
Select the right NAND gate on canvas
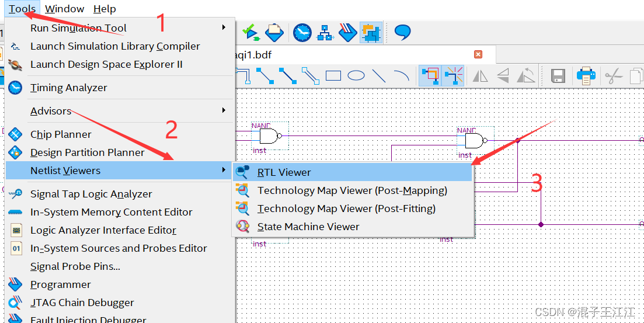point(476,141)
